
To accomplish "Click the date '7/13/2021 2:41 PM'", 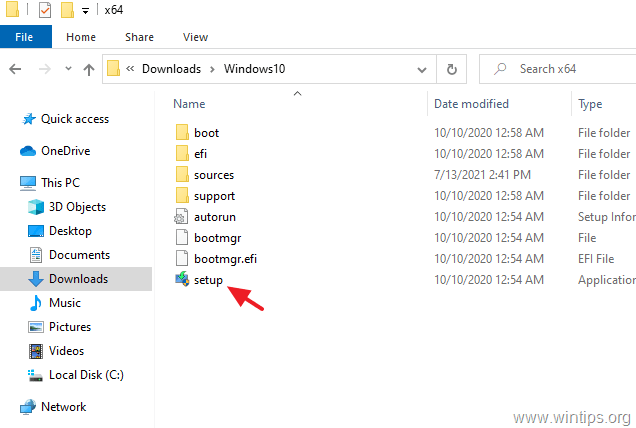I will tap(482, 175).
